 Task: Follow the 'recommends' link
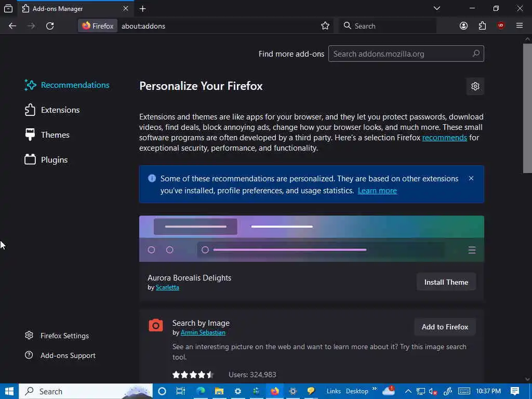(445, 138)
